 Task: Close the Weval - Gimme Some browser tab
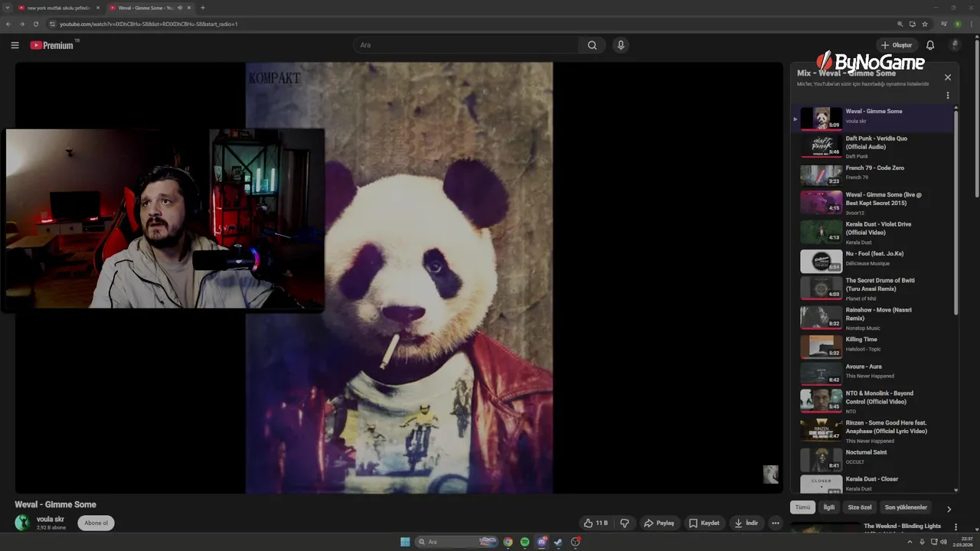189,8
